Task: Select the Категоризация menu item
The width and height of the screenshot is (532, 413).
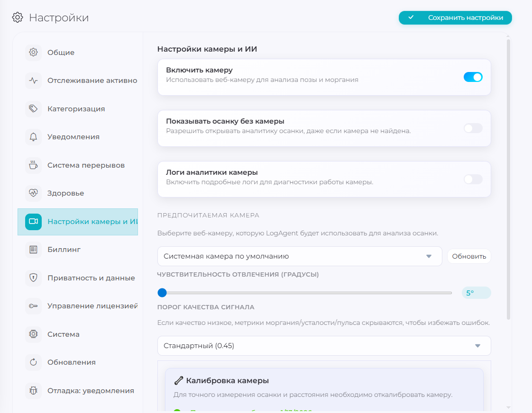Action: pyautogui.click(x=78, y=109)
